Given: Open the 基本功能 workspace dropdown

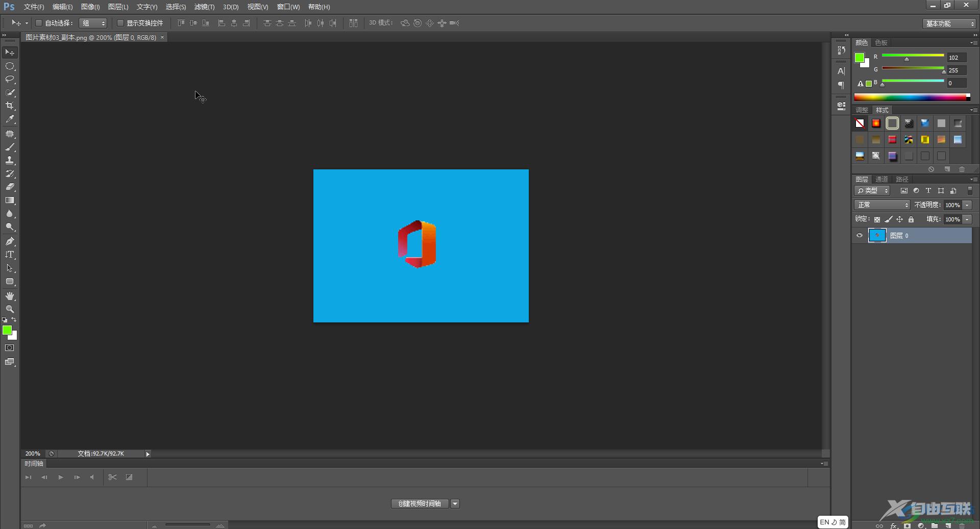Looking at the screenshot, I should (x=949, y=23).
